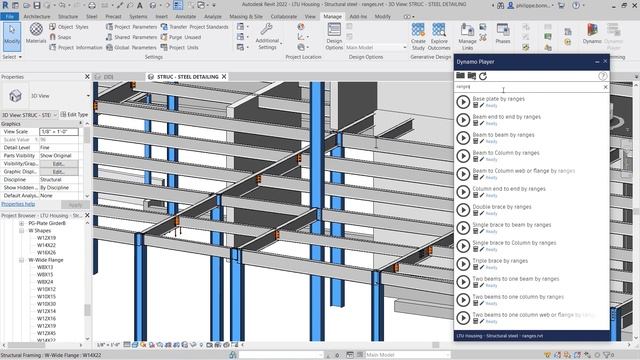Run Beam to Column by ranges script
The image size is (640, 360).
pos(463,156)
